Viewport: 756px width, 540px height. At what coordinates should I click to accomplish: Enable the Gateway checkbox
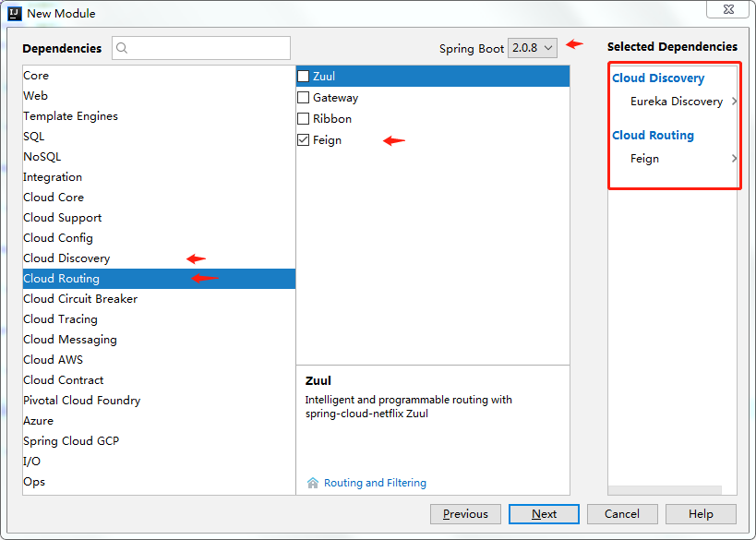tap(304, 98)
